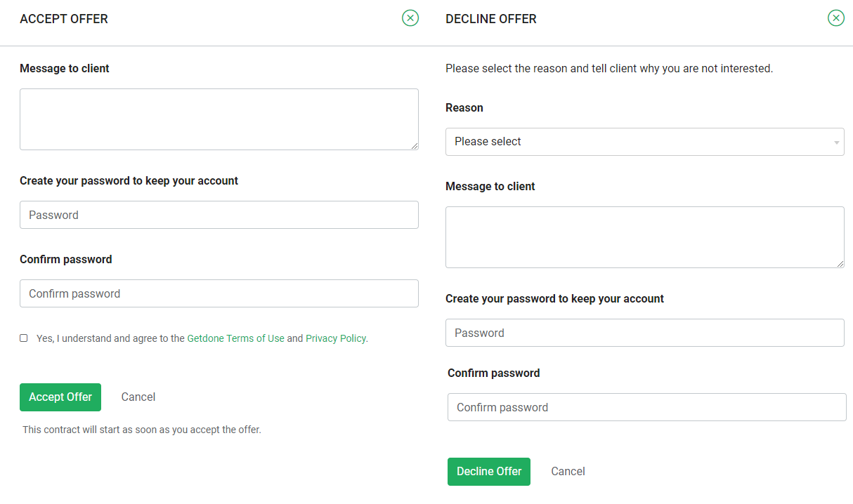Image resolution: width=853 pixels, height=504 pixels.
Task: Focus the Decline Offer message to client box
Action: [x=644, y=237]
